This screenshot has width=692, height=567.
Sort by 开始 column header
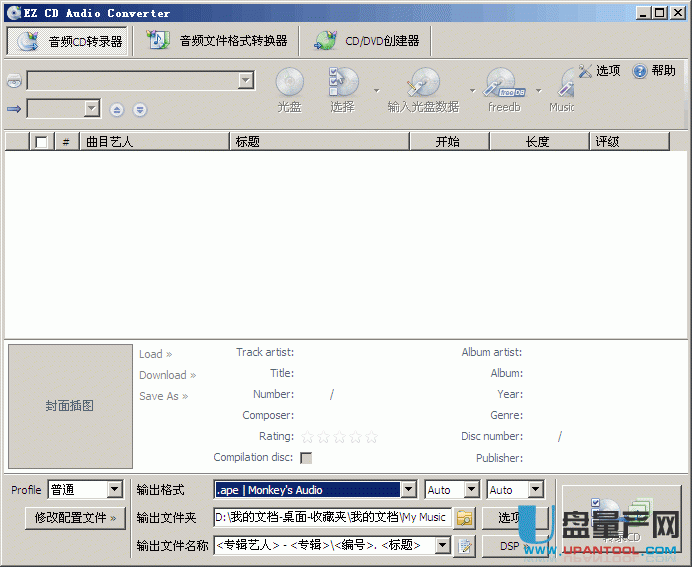pos(449,142)
